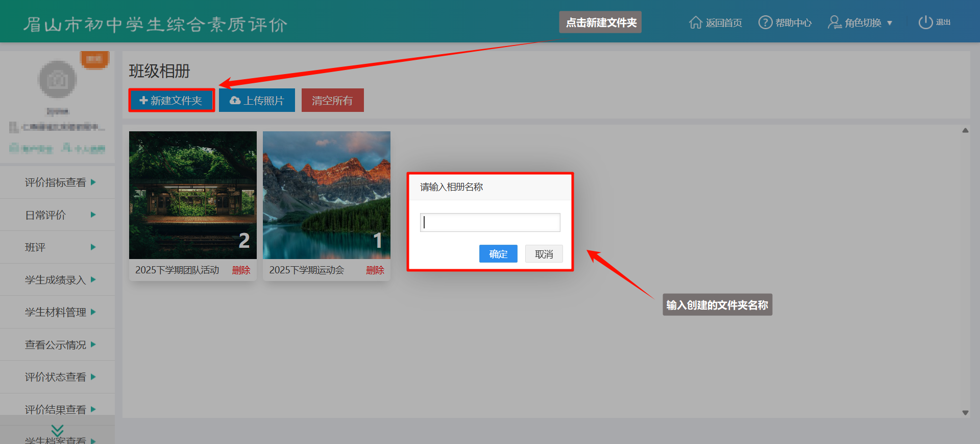
Task: Click the user role icon in header
Action: [835, 22]
